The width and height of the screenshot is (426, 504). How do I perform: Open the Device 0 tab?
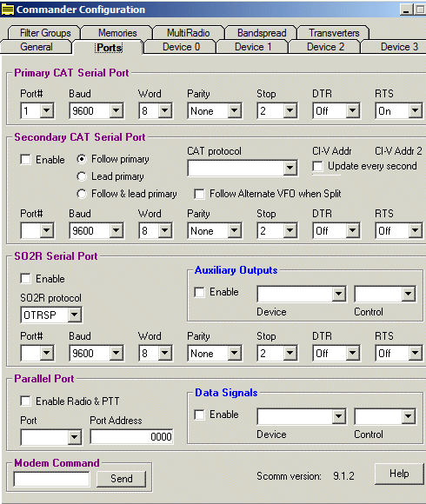click(x=181, y=47)
